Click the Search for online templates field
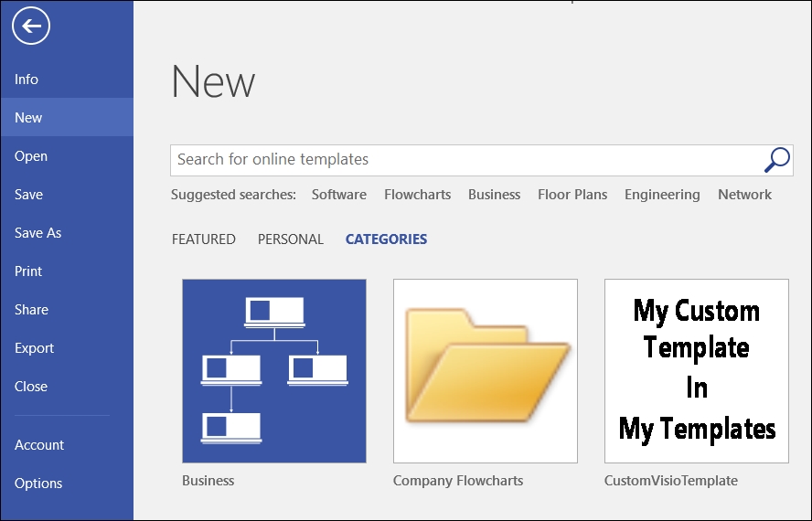This screenshot has height=521, width=812. 482,160
